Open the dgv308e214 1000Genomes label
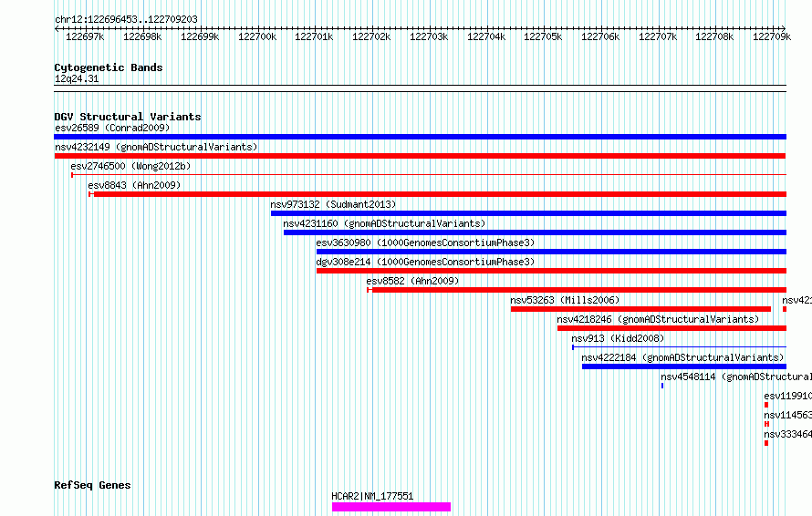 coord(425,262)
